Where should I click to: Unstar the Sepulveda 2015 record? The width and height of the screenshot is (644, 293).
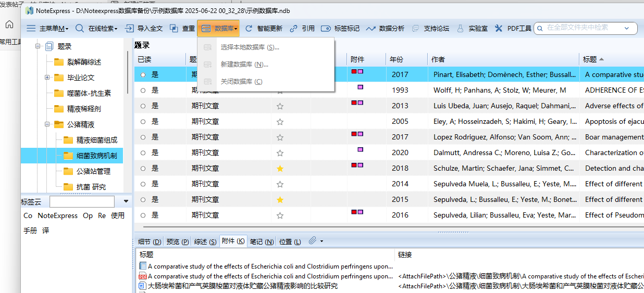[280, 200]
